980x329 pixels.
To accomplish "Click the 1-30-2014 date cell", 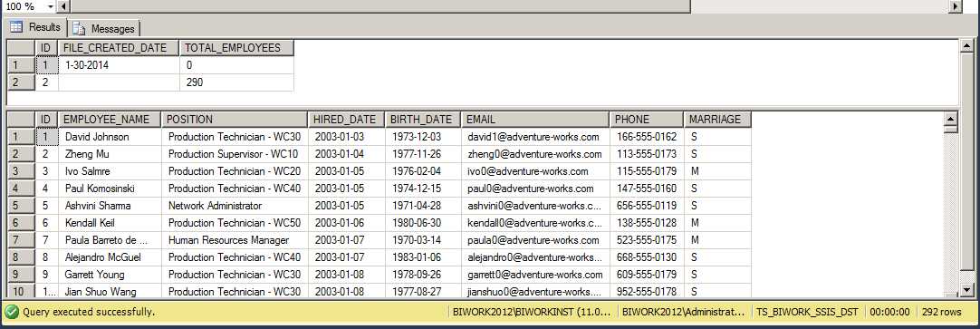I will pos(119,65).
